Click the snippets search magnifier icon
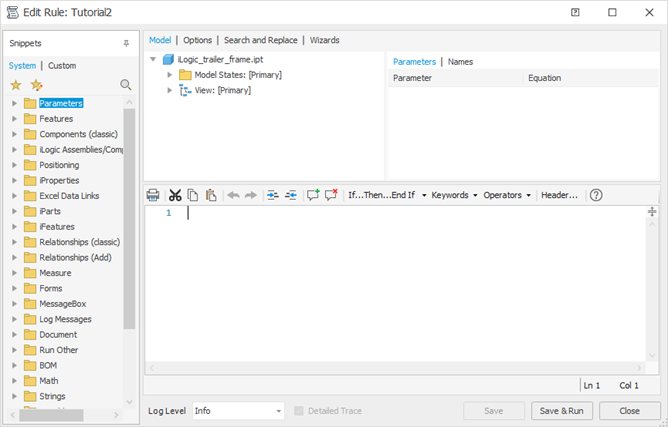This screenshot has height=427, width=668. [126, 85]
